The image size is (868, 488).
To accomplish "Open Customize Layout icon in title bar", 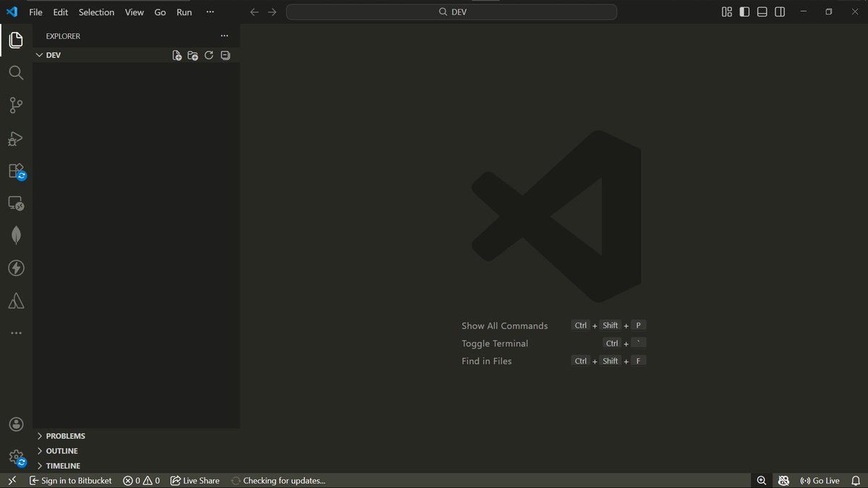I will point(727,12).
